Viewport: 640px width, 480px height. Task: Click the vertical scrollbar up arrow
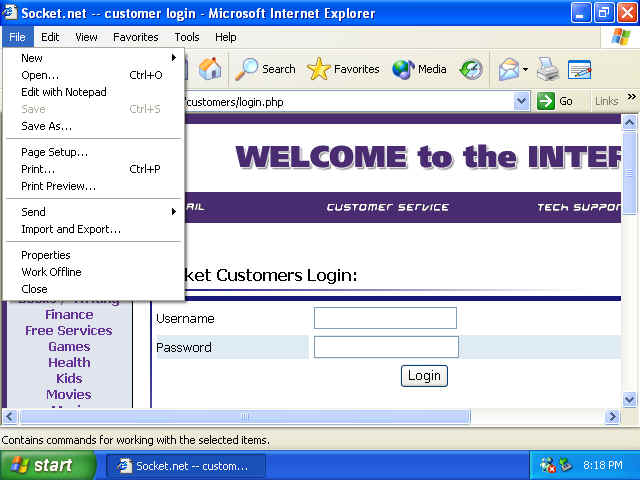point(629,122)
